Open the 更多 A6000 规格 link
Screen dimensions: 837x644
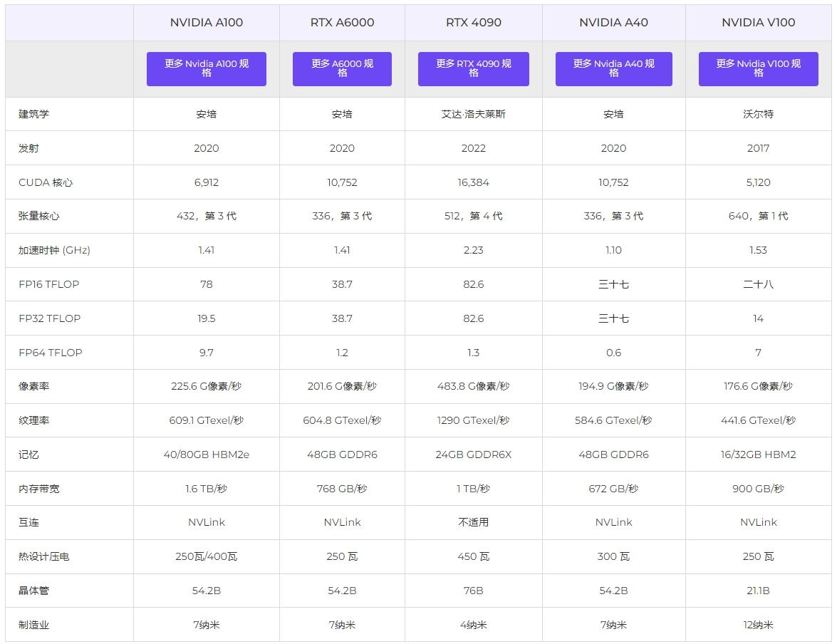click(x=342, y=68)
